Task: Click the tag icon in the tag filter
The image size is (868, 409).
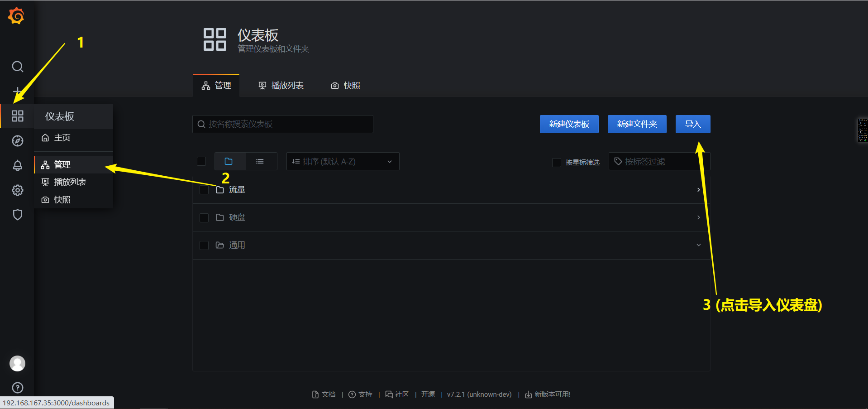Action: [618, 161]
